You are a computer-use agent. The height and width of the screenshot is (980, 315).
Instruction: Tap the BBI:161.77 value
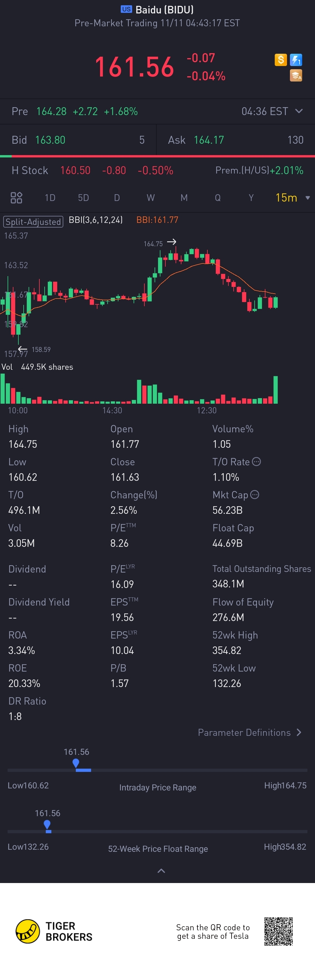click(157, 220)
